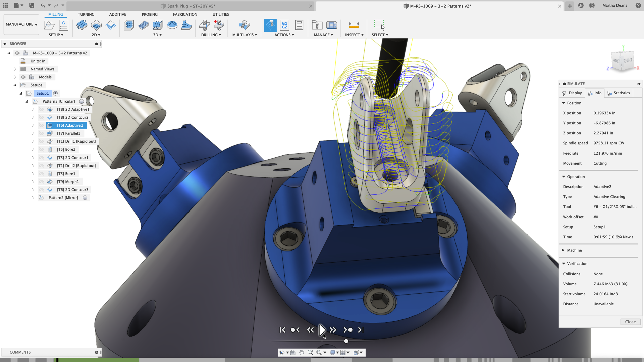Screen dimensions: 644x362
Task: Toggle visibility of the root component
Action: [x=17, y=53]
